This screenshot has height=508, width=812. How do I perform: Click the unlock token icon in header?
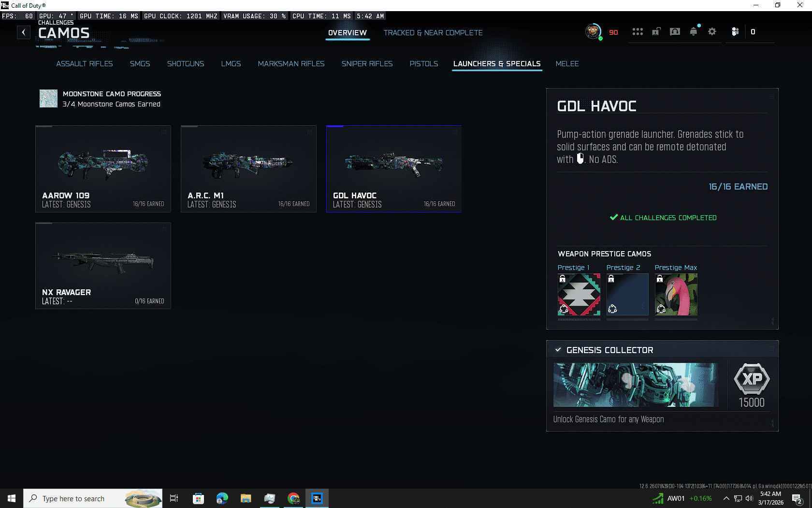656,32
